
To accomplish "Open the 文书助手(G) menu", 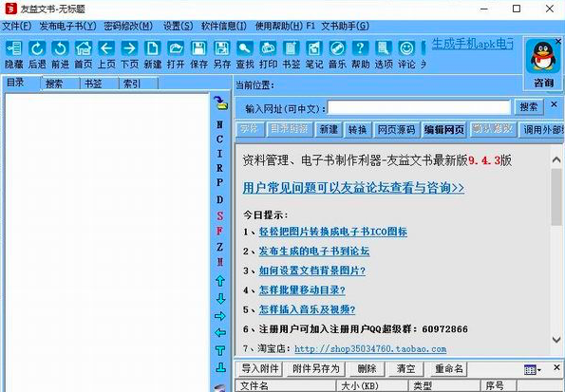I will pyautogui.click(x=346, y=26).
